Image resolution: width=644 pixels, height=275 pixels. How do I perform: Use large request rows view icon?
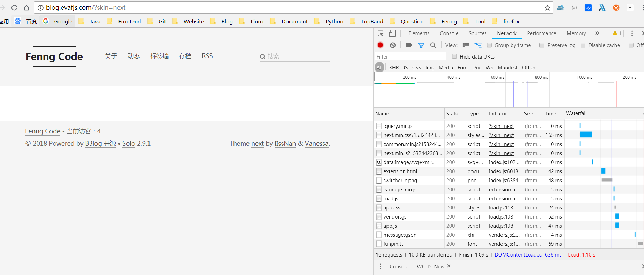(466, 45)
